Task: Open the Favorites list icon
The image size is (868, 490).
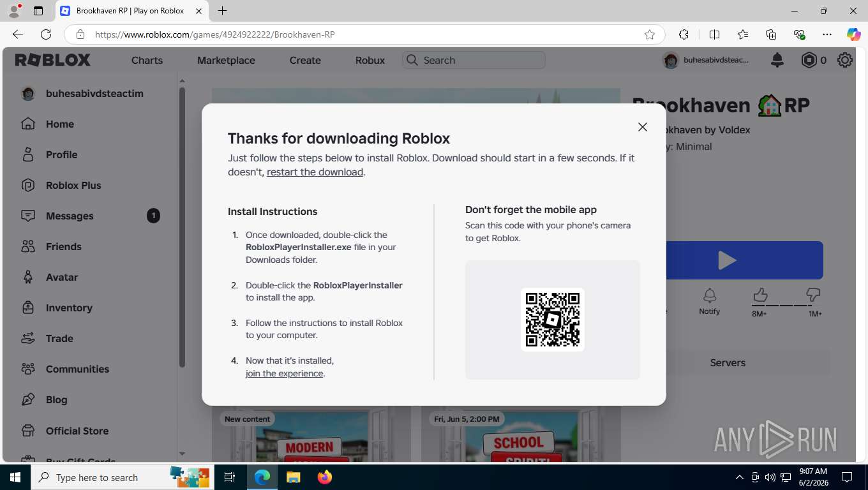Action: pyautogui.click(x=743, y=34)
